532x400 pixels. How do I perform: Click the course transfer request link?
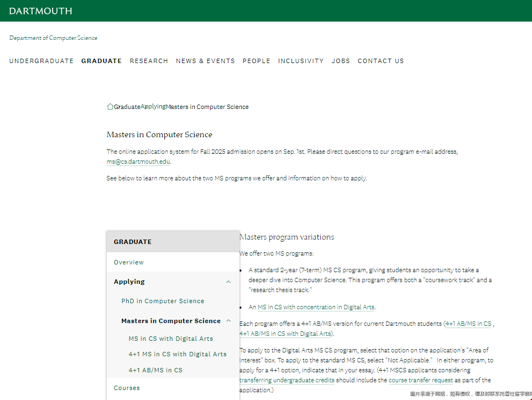pyautogui.click(x=420, y=381)
